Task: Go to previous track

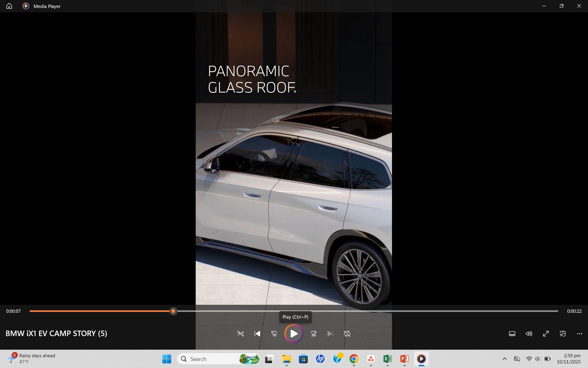Action: [257, 334]
